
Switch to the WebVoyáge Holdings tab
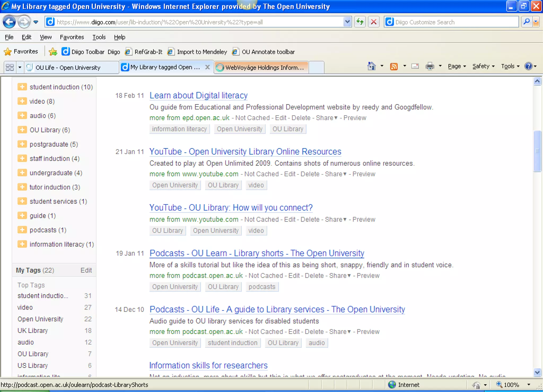pos(261,67)
